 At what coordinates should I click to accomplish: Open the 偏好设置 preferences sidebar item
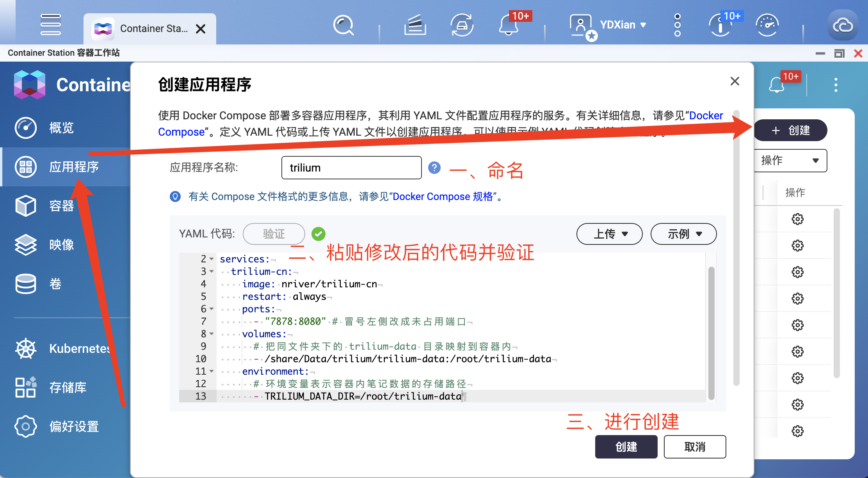pyautogui.click(x=65, y=427)
